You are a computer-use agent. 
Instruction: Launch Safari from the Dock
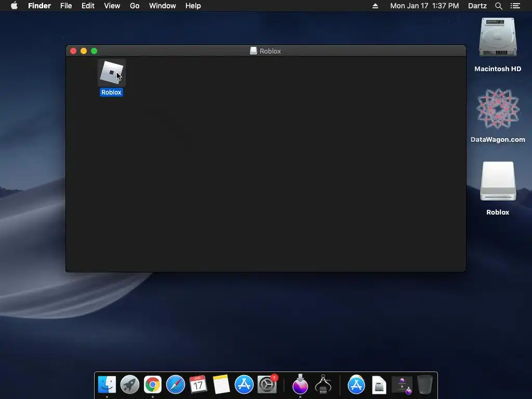click(x=176, y=385)
